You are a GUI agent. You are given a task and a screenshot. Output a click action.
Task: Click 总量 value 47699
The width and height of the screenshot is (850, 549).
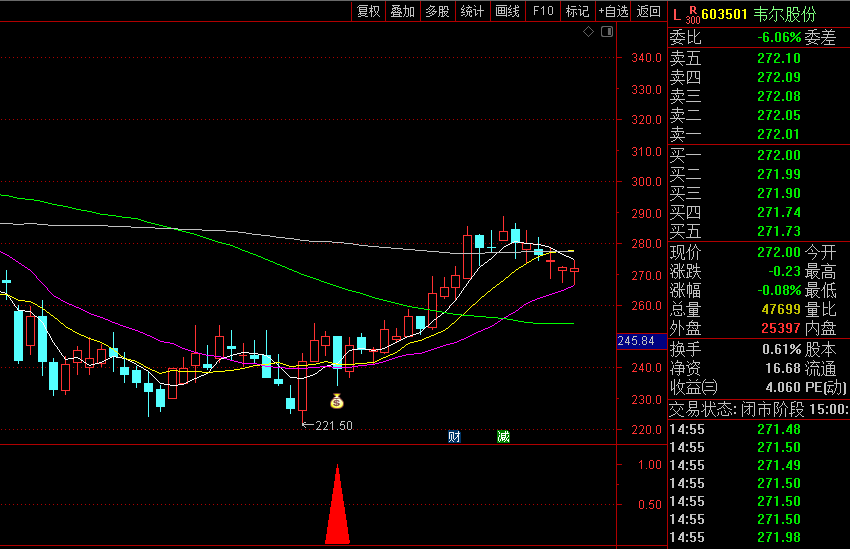[x=781, y=309]
